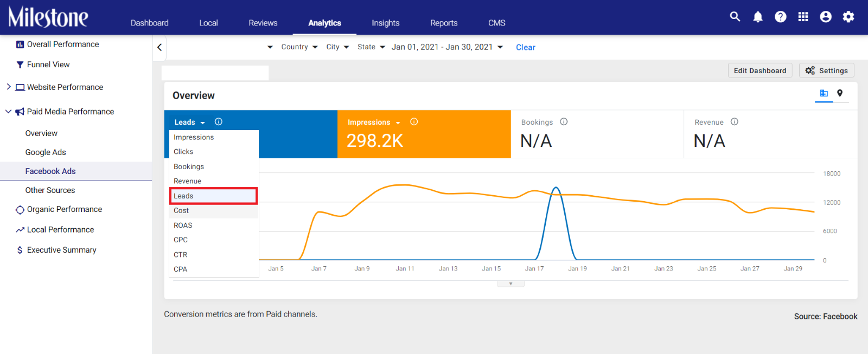Click the info icon beside Bookings
Viewport: 868px width, 354px height.
564,122
